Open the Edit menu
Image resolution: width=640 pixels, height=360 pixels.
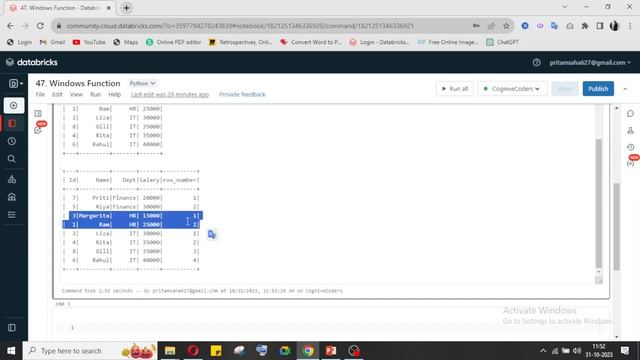[x=57, y=94]
